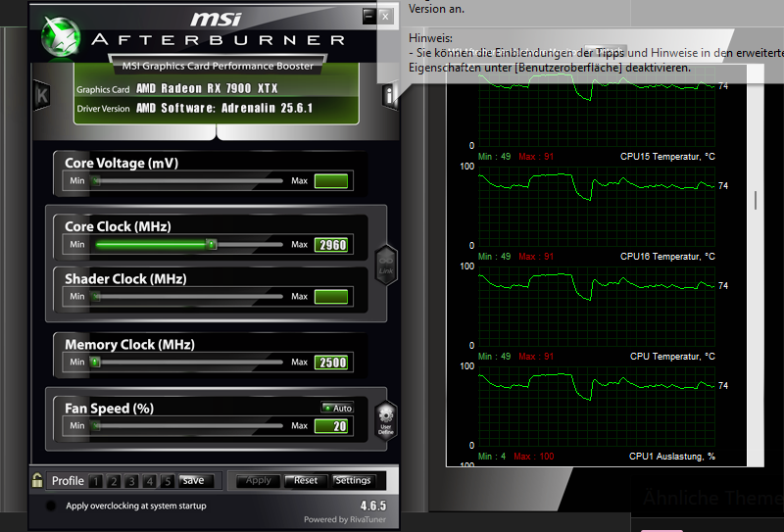Click the Ähnliche Themen heading behind
Screen dimensions: 784x532
pos(713,498)
